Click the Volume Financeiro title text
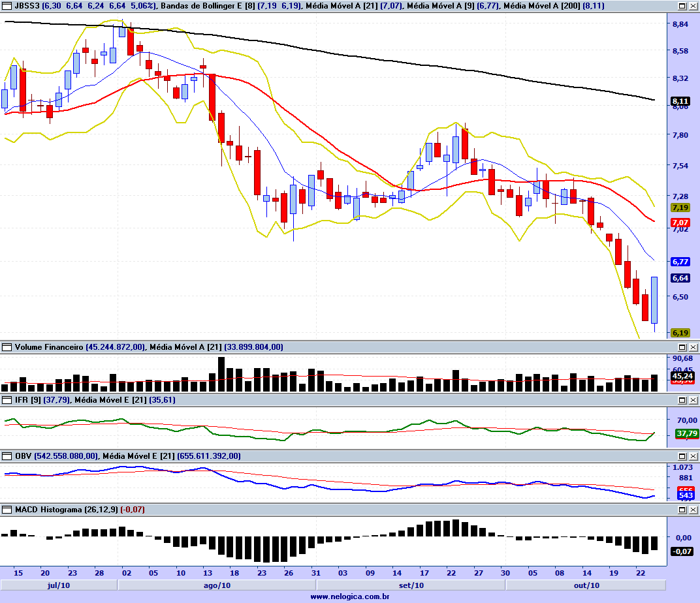Image resolution: width=700 pixels, height=603 pixels. tap(49, 347)
